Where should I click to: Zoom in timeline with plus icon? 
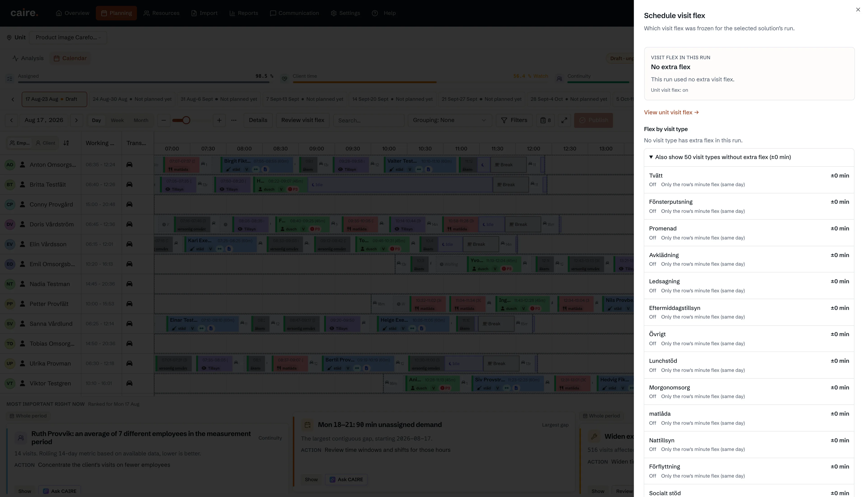click(x=219, y=120)
